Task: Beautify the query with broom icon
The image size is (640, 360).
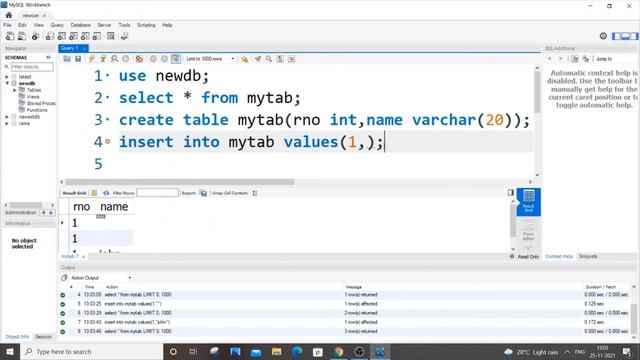Action: [258, 59]
